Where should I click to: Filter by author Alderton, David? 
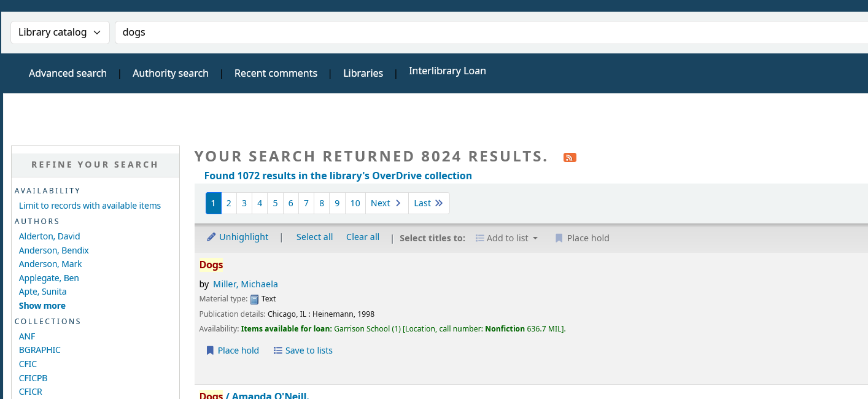(x=49, y=236)
